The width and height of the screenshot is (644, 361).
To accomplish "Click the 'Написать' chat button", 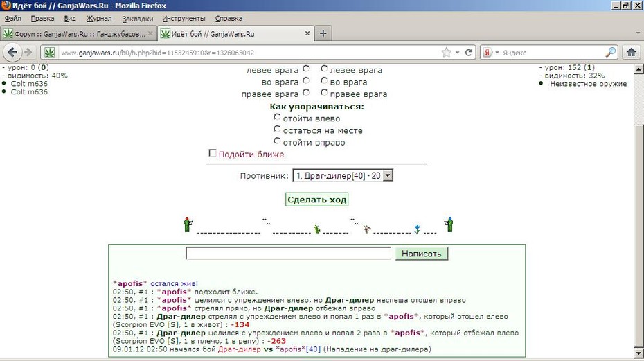I will (x=422, y=254).
